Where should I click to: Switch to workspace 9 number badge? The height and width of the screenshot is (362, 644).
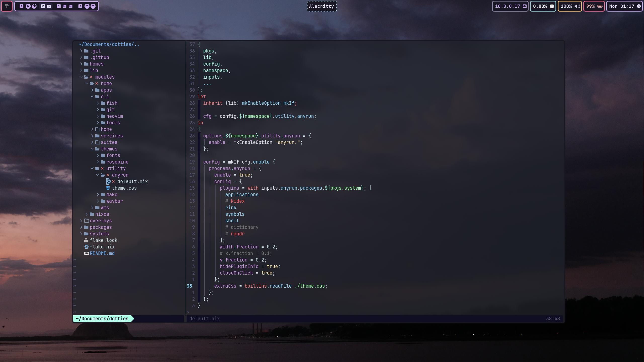80,6
